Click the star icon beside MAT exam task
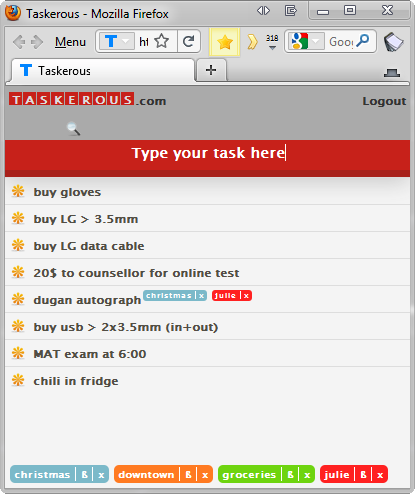Screen dimensions: 415x494 coord(18,353)
